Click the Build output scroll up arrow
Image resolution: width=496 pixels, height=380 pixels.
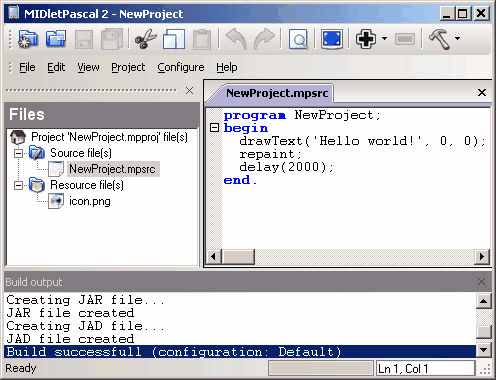tap(483, 301)
